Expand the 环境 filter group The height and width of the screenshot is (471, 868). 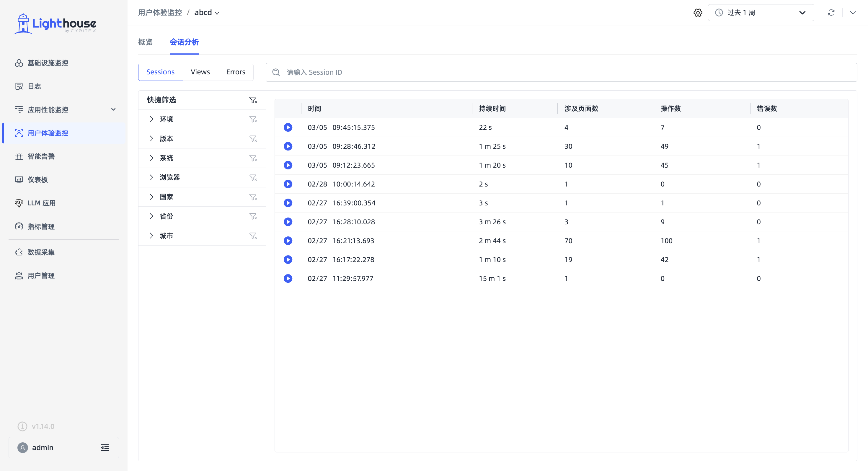click(152, 119)
